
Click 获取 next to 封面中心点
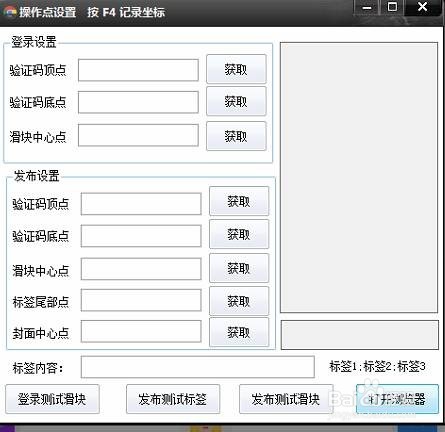(x=239, y=332)
